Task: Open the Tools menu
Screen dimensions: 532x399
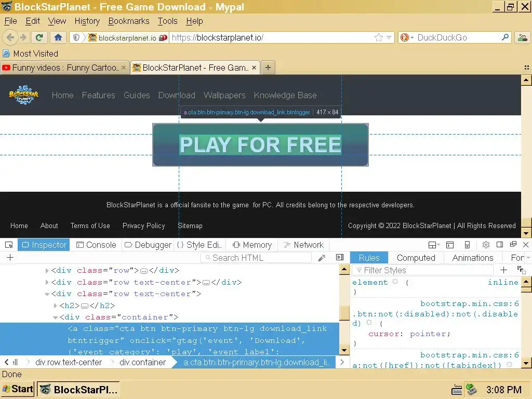Action: tap(168, 21)
